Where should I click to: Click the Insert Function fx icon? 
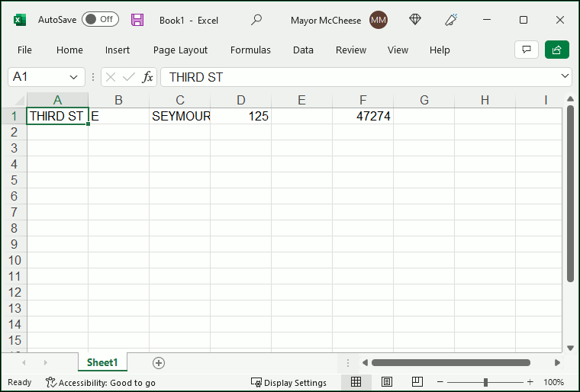click(148, 77)
